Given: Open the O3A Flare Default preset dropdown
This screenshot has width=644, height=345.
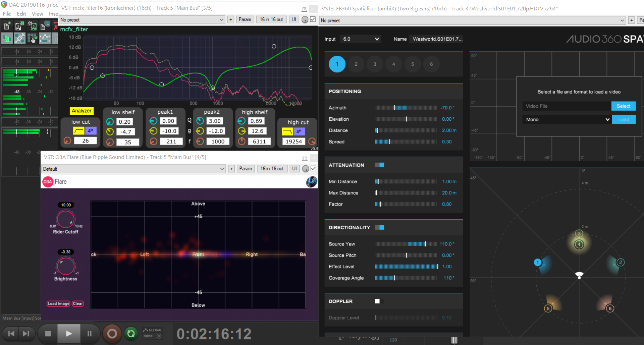Looking at the screenshot, I should pyautogui.click(x=133, y=169).
